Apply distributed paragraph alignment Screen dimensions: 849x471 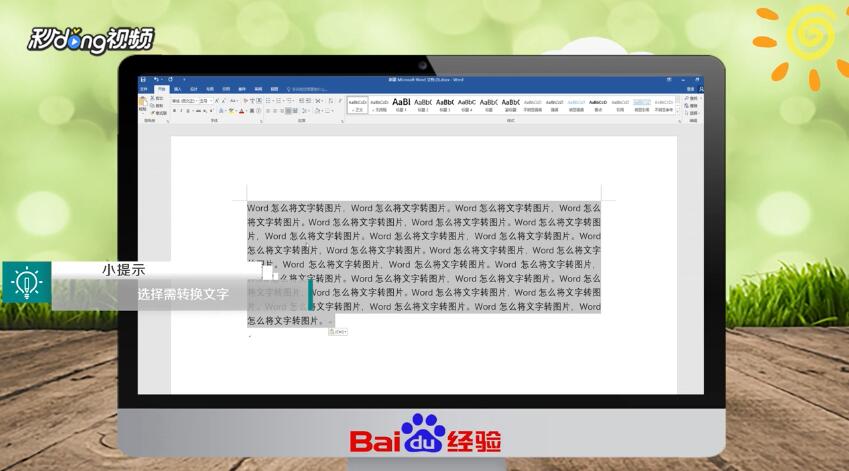tap(295, 111)
